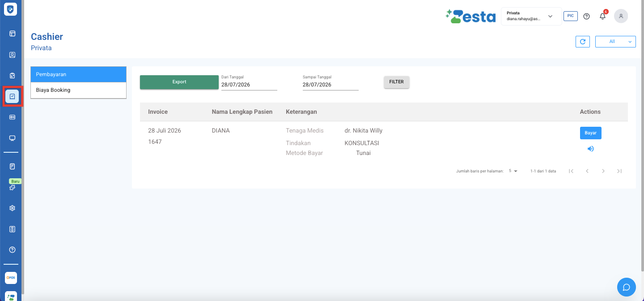
Task: Click the Cashier page title
Action: pyautogui.click(x=47, y=37)
